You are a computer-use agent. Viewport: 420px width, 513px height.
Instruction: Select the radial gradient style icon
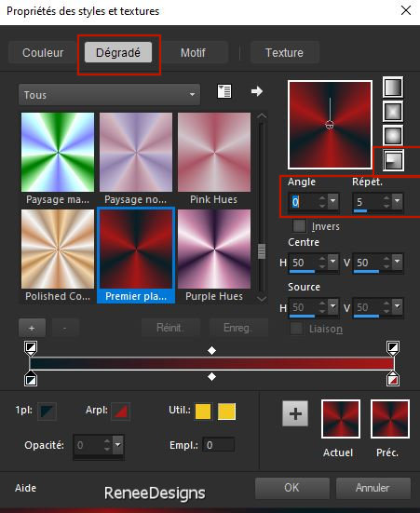tap(393, 160)
